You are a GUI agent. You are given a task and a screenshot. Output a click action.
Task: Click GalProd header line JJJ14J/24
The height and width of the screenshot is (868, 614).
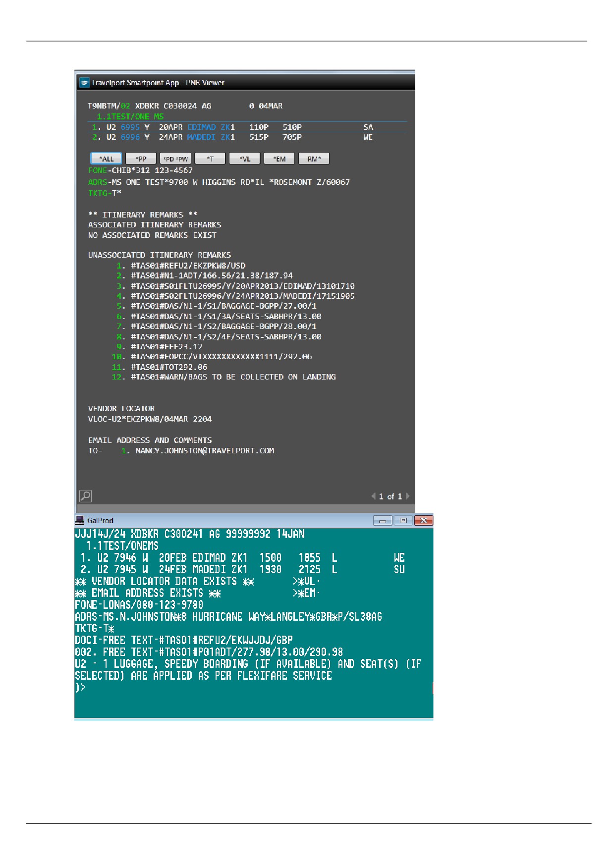pos(190,534)
